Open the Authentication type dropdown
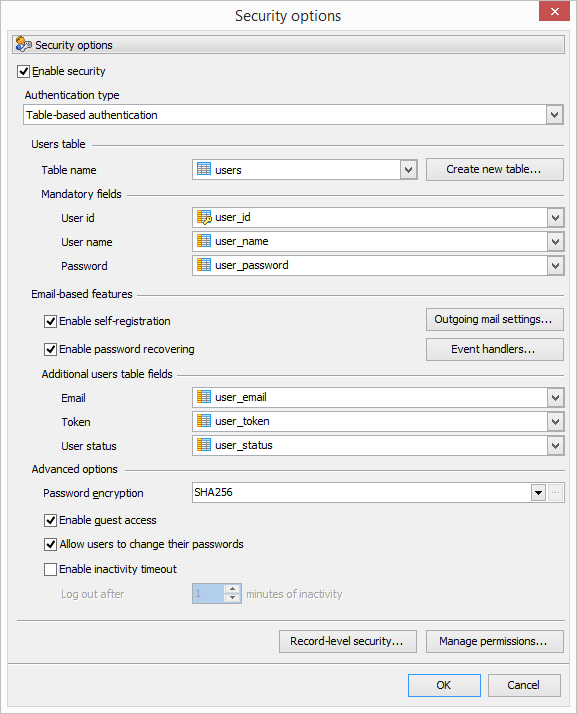Image resolution: width=577 pixels, height=714 pixels. pos(554,115)
